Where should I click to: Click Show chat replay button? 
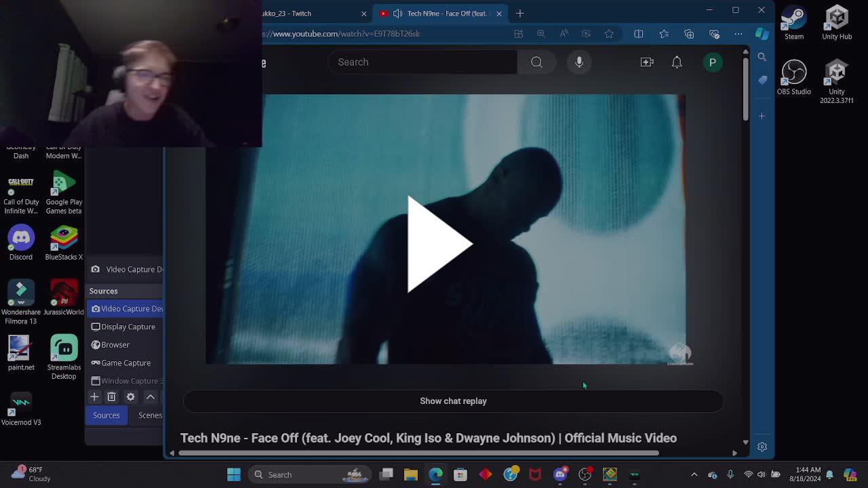click(453, 401)
